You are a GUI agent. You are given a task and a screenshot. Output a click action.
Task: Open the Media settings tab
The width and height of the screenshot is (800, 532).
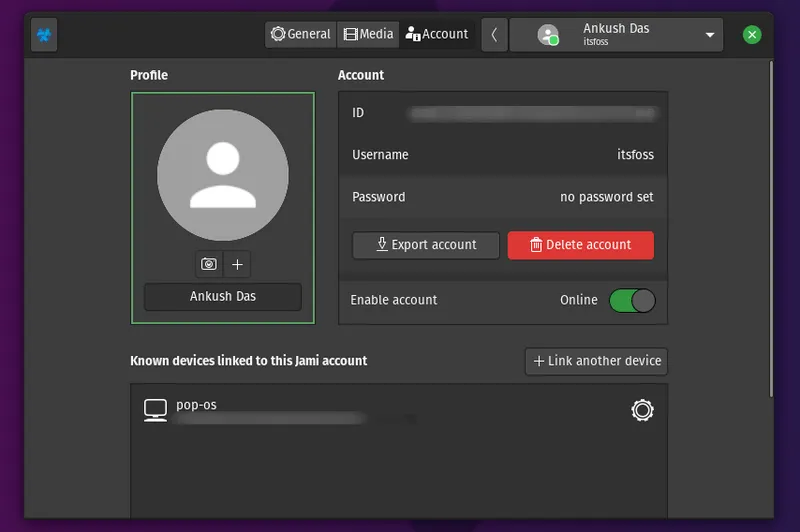[368, 34]
